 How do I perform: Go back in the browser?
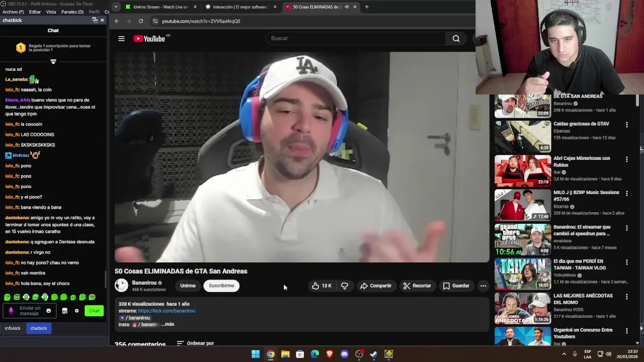pyautogui.click(x=117, y=21)
